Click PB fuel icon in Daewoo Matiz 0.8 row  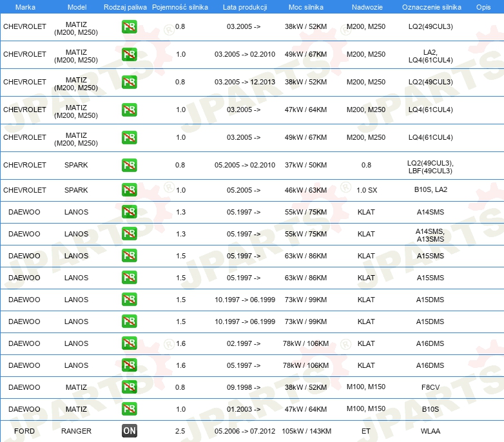pyautogui.click(x=130, y=387)
